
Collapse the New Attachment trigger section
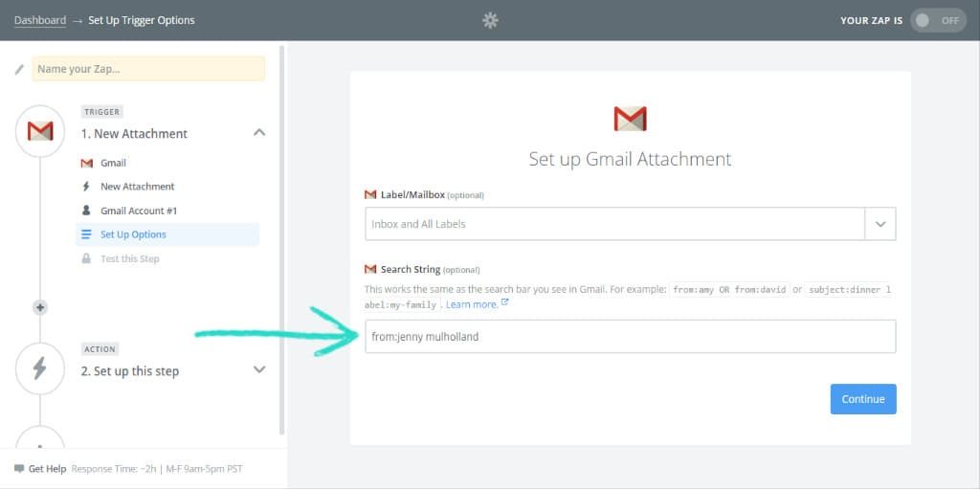tap(258, 133)
